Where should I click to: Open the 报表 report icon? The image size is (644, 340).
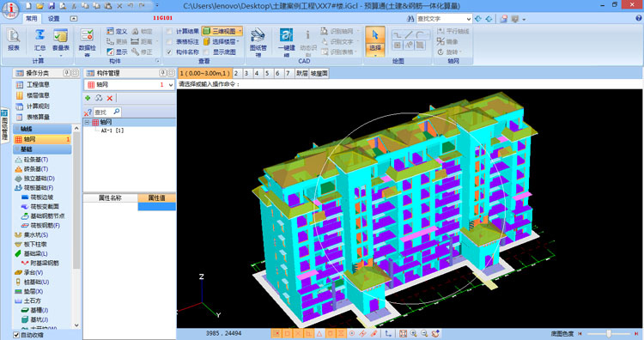[x=14, y=39]
